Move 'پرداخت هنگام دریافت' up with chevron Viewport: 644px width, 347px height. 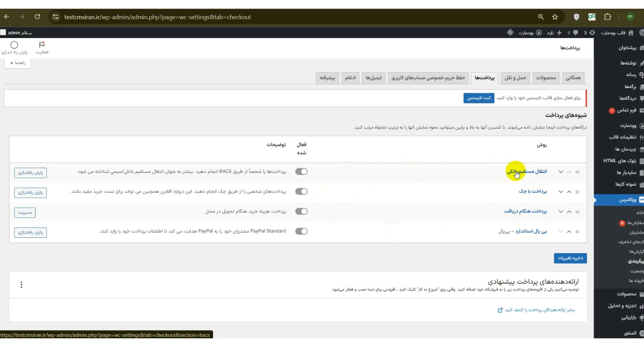point(569,212)
